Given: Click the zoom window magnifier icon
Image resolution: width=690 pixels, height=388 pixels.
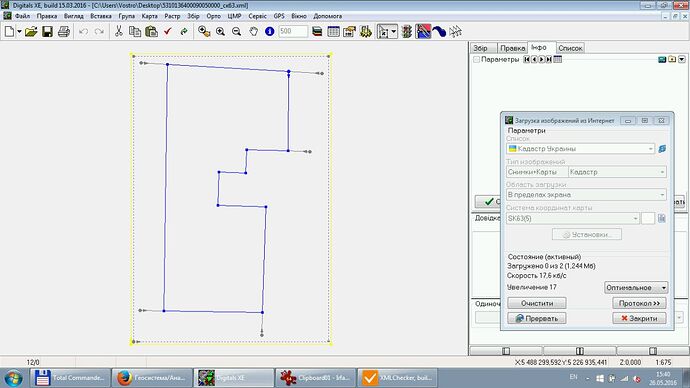Looking at the screenshot, I should tap(204, 31).
